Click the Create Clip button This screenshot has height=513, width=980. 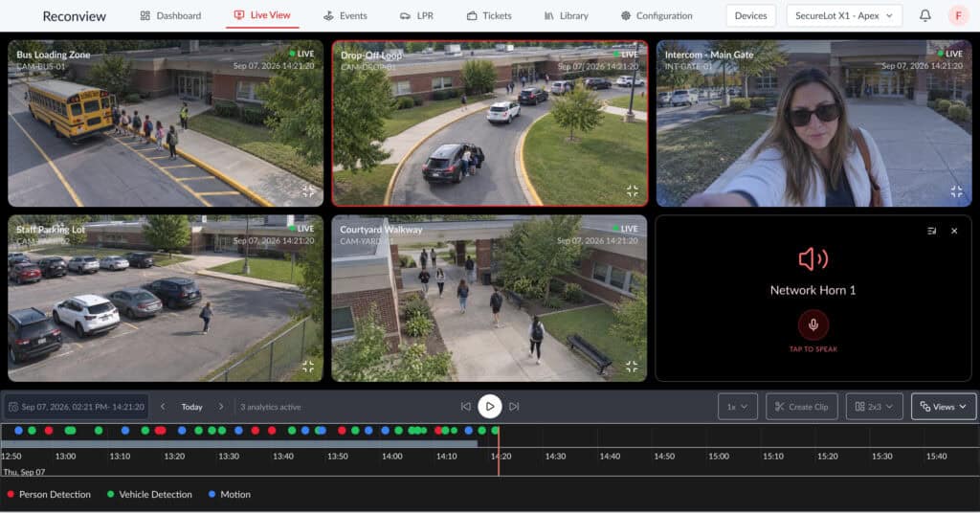pyautogui.click(x=801, y=407)
